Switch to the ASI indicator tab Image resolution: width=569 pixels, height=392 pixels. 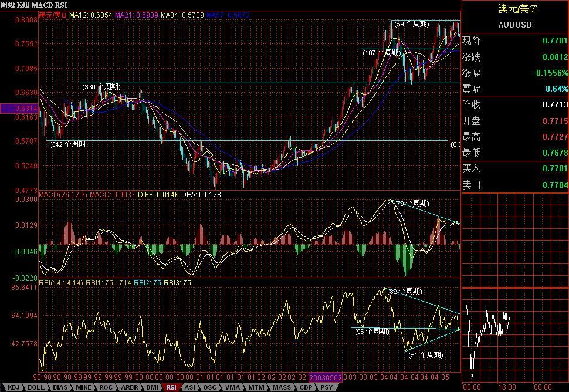pos(190,387)
